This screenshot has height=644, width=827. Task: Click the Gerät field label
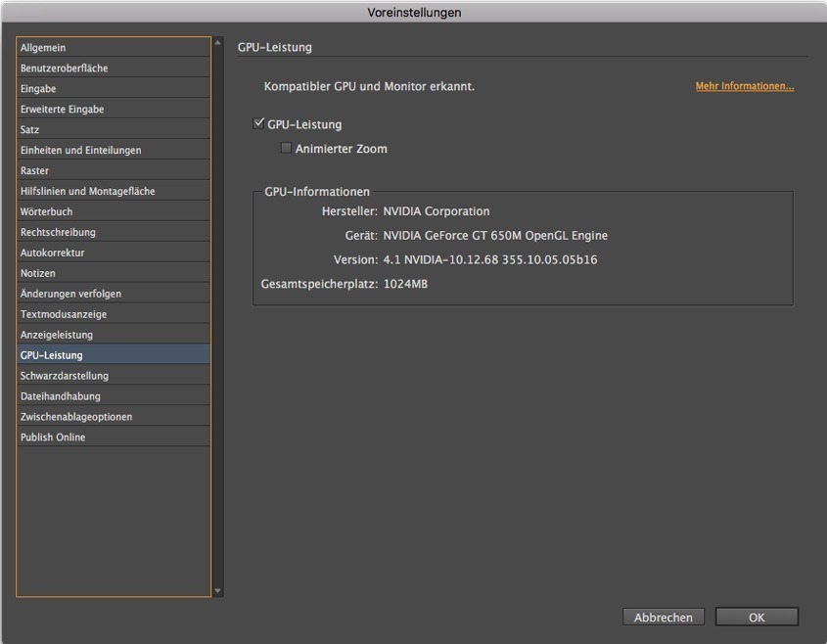click(361, 236)
